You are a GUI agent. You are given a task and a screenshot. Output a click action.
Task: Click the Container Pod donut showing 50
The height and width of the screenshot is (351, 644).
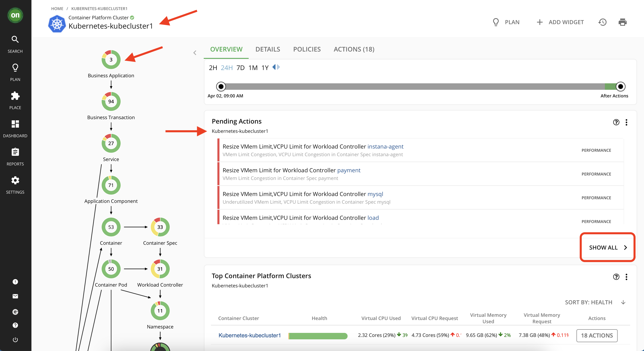point(111,269)
